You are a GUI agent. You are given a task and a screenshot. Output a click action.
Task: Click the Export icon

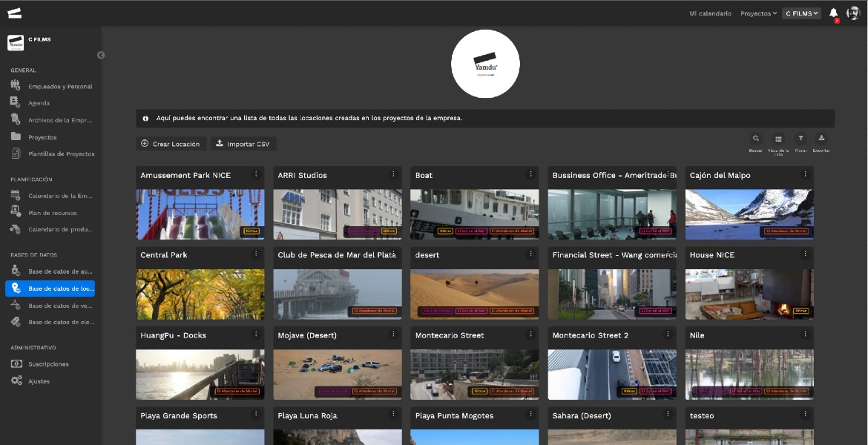[821, 139]
